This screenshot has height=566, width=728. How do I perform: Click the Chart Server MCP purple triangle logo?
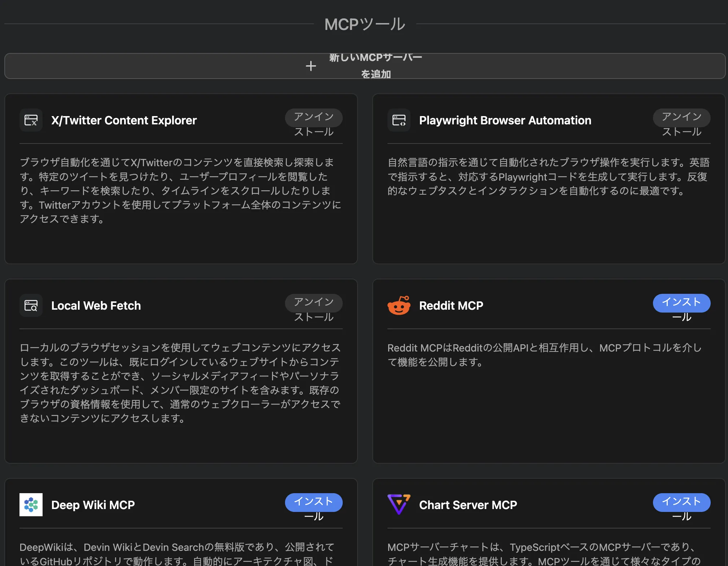coord(399,504)
